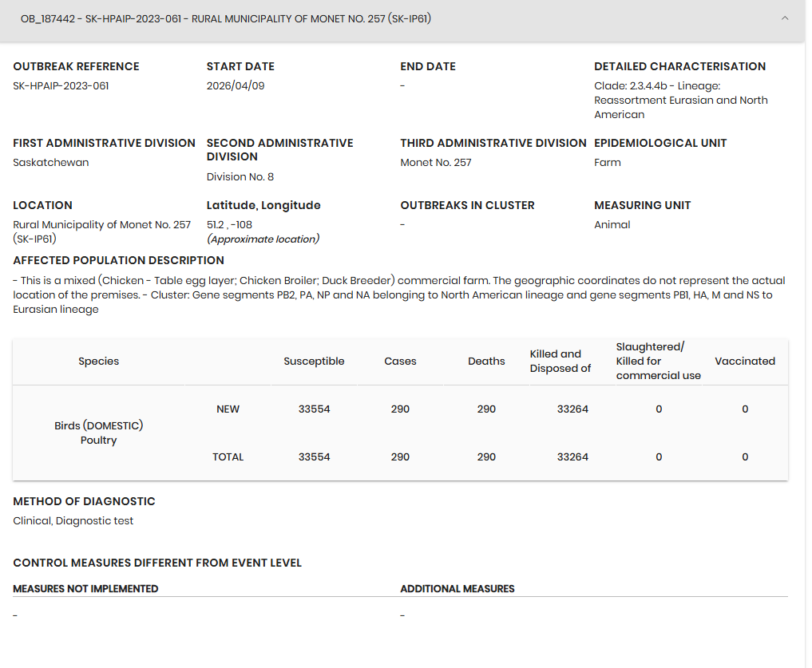Click deaths 290 in TOTAL row

[x=486, y=457]
